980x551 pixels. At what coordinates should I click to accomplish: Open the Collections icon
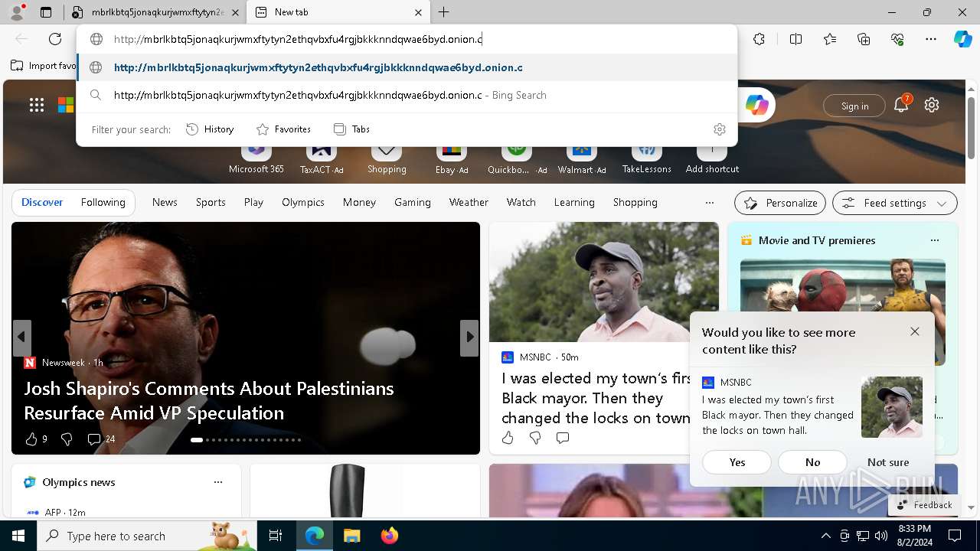(864, 39)
